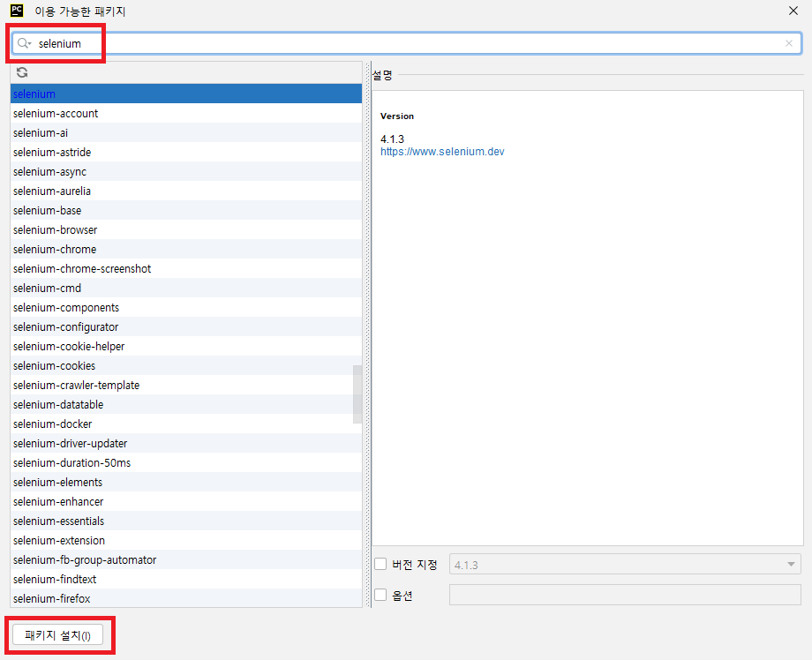Select selenium-base in the list
The image size is (812, 660).
[x=186, y=210]
